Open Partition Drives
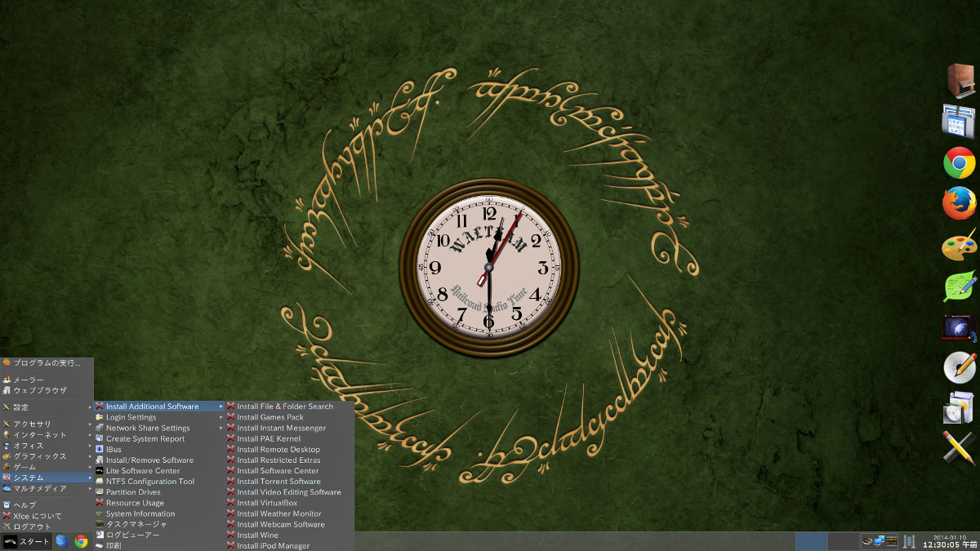The width and height of the screenshot is (980, 551). coord(159,492)
